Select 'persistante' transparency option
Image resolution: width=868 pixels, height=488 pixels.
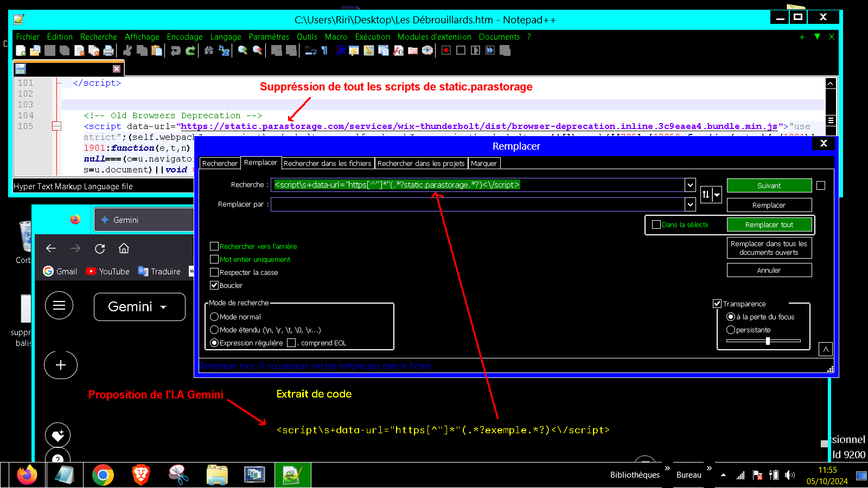[731, 330]
